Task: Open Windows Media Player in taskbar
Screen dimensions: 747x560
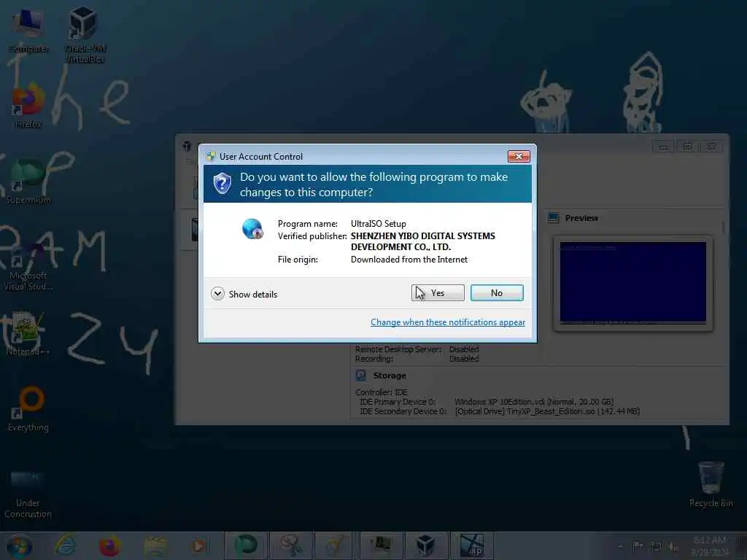Action: (x=199, y=545)
